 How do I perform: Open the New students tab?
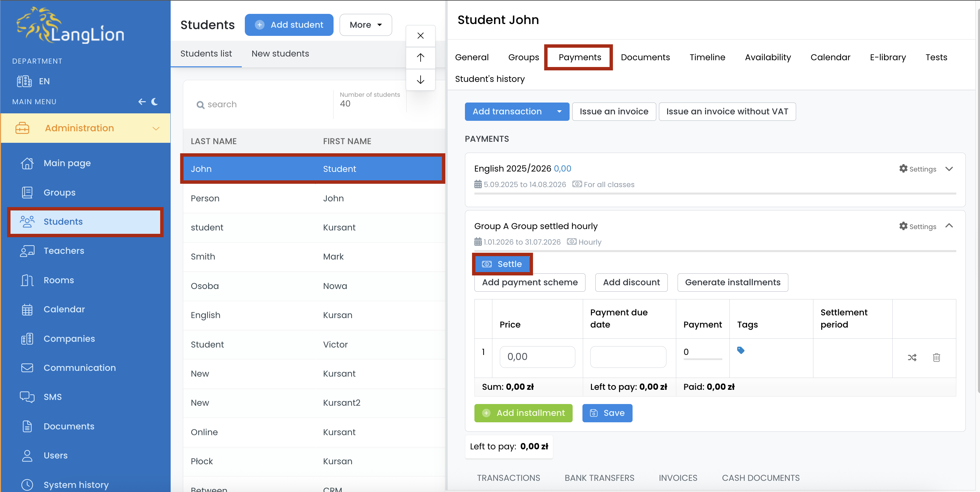280,53
